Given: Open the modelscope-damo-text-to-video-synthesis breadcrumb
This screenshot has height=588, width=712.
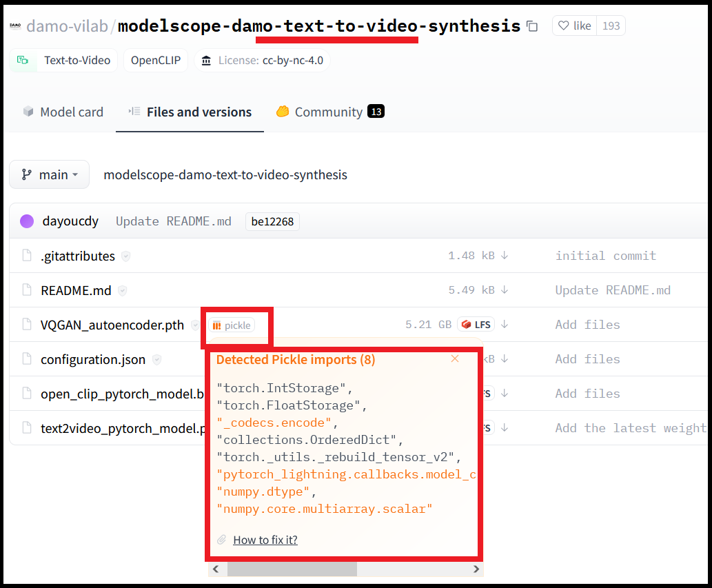Looking at the screenshot, I should pos(225,175).
